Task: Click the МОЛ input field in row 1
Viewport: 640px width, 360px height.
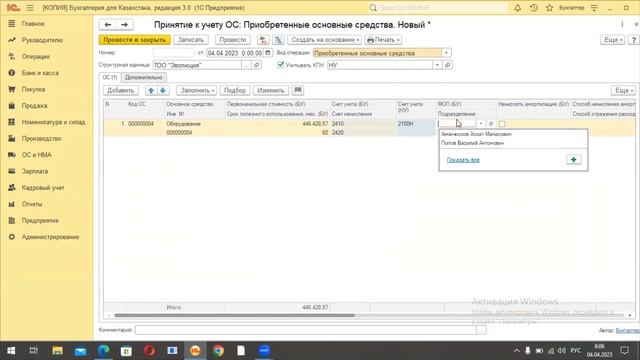Action: [457, 123]
